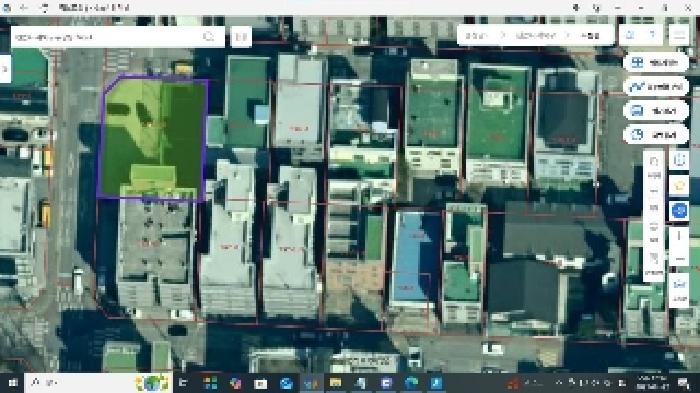Click inside the address search field

tap(105, 37)
